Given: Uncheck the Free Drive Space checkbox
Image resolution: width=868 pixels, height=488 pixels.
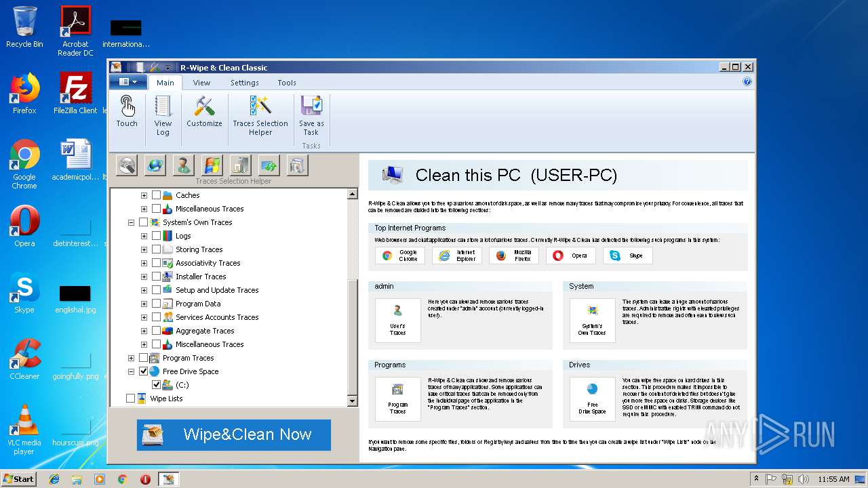Looking at the screenshot, I should tap(143, 371).
